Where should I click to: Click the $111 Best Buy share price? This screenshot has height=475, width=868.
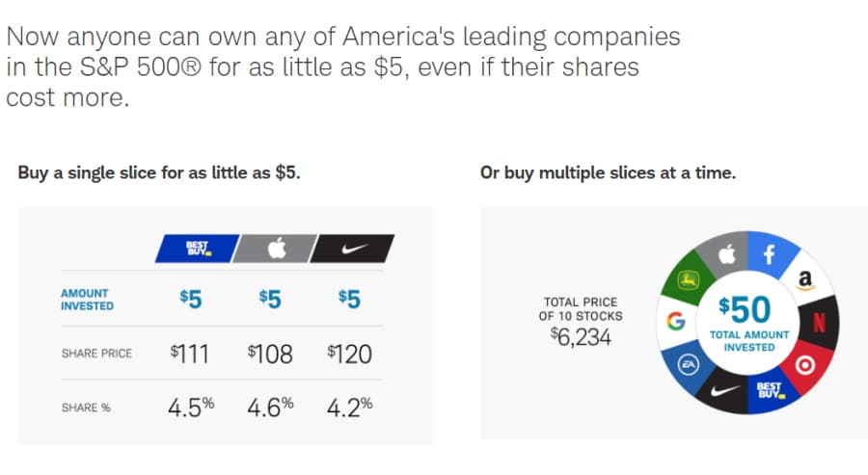[x=190, y=354]
